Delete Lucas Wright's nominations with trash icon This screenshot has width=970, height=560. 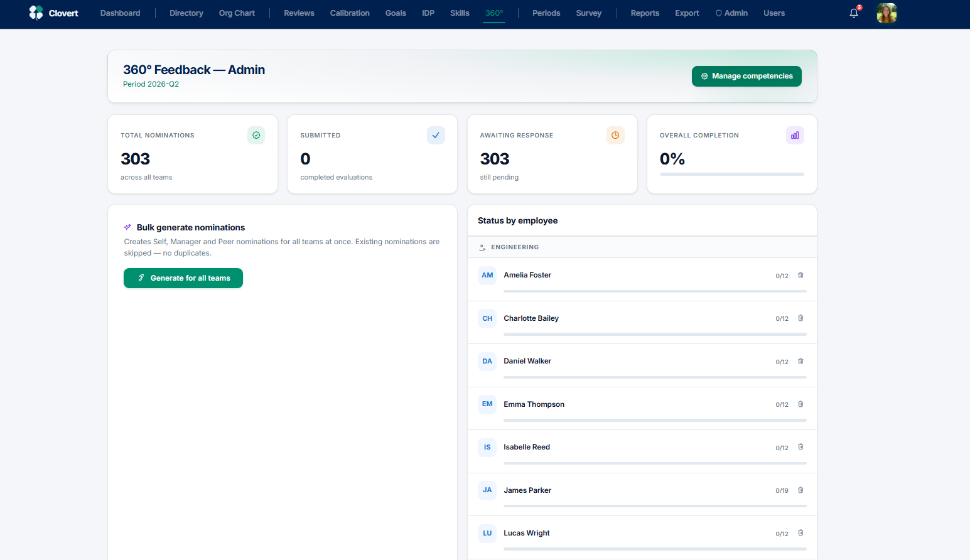(800, 533)
